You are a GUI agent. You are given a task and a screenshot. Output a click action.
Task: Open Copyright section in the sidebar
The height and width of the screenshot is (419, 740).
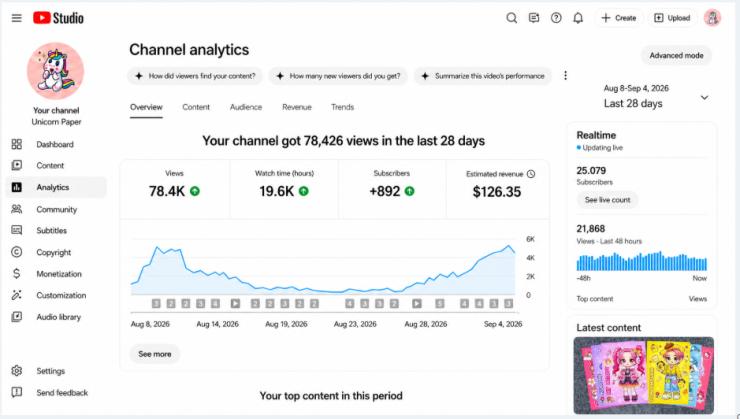pyautogui.click(x=56, y=252)
